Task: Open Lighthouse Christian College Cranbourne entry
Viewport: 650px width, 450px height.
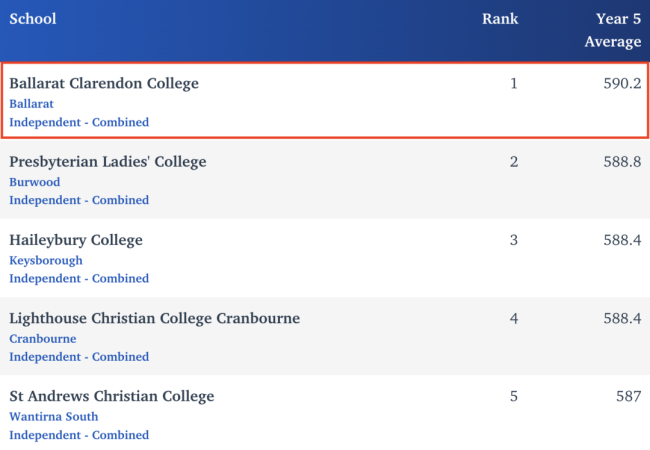Action: point(154,318)
